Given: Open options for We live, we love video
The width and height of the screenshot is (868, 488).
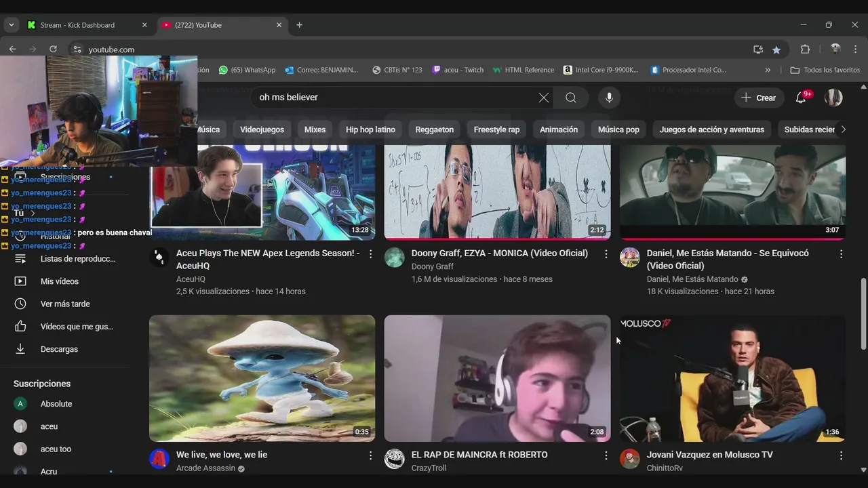Looking at the screenshot, I should pyautogui.click(x=370, y=455).
